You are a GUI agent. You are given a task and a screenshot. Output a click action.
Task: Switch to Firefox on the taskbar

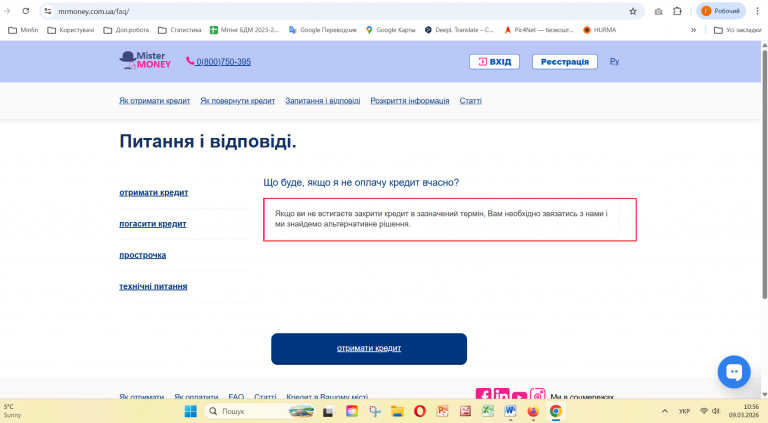click(x=533, y=411)
